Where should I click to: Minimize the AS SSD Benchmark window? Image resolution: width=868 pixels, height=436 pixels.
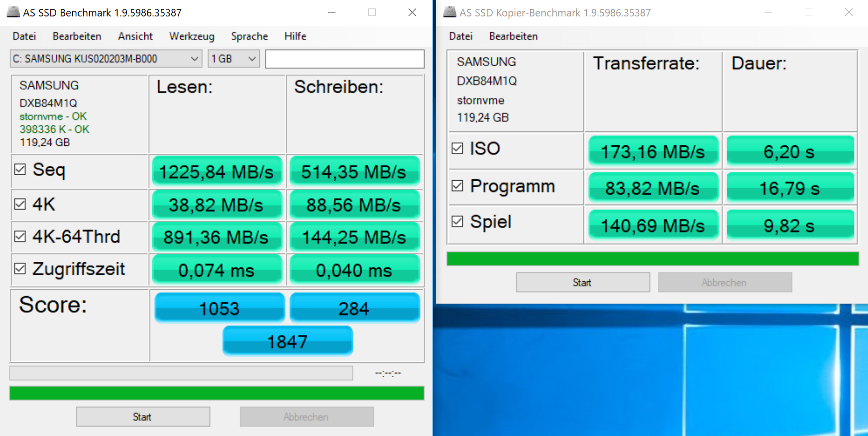point(332,12)
